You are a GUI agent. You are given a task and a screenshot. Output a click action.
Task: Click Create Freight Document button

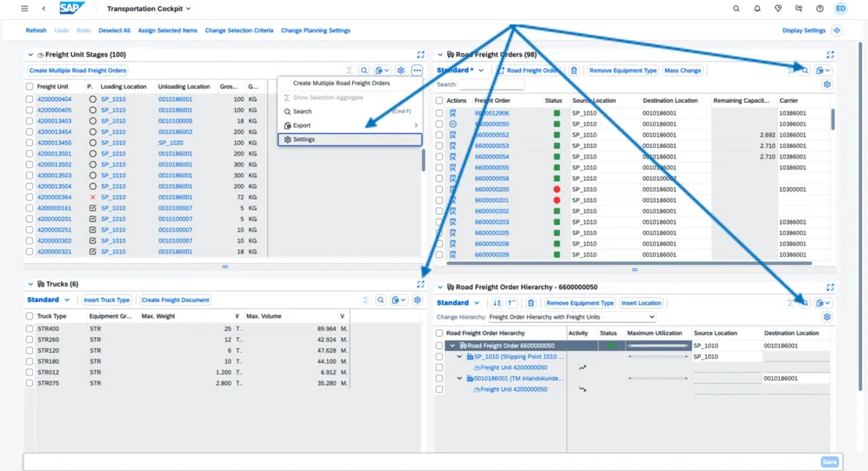coord(176,299)
